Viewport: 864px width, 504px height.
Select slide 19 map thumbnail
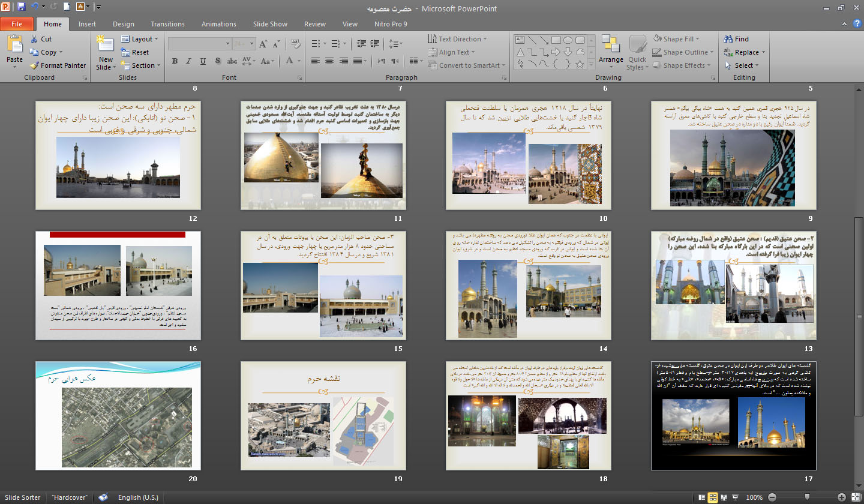323,415
